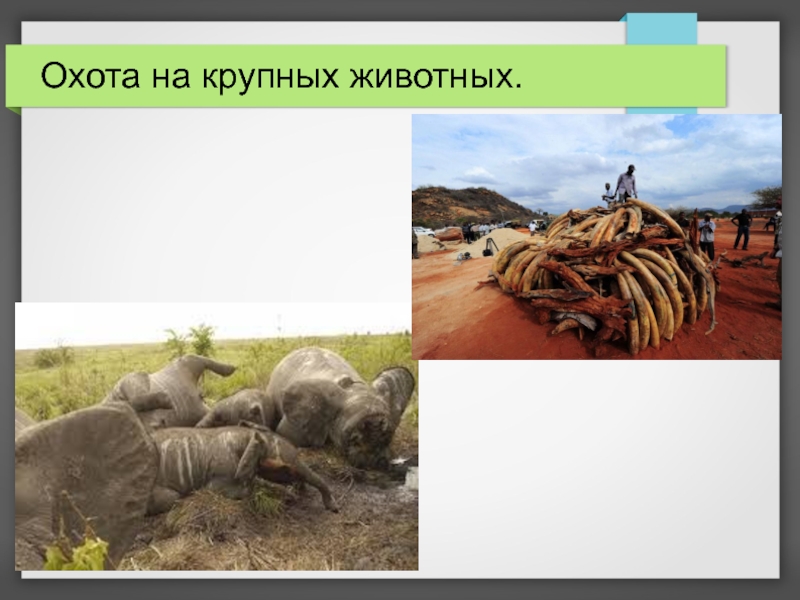Image resolution: width=800 pixels, height=600 pixels.
Task: Select the photo of piled ivory tusks
Action: (596, 237)
